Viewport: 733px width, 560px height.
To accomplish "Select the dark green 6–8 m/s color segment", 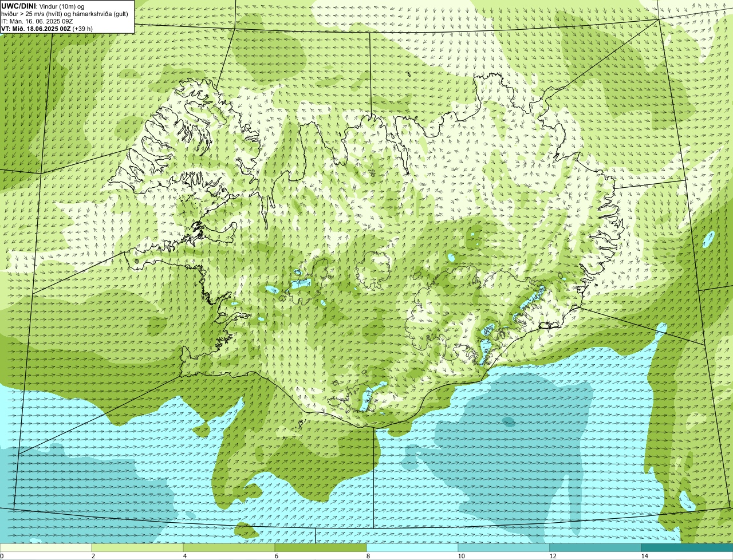I will (x=321, y=547).
